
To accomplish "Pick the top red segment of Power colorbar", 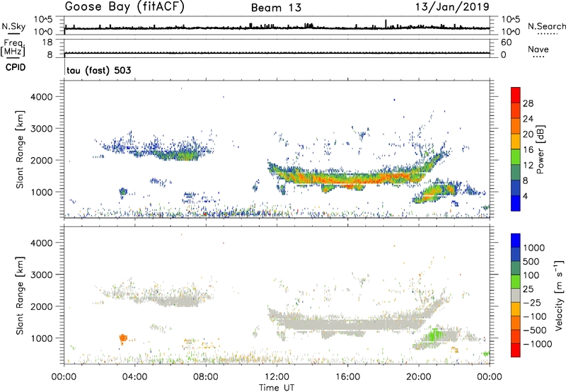I will click(x=516, y=95).
